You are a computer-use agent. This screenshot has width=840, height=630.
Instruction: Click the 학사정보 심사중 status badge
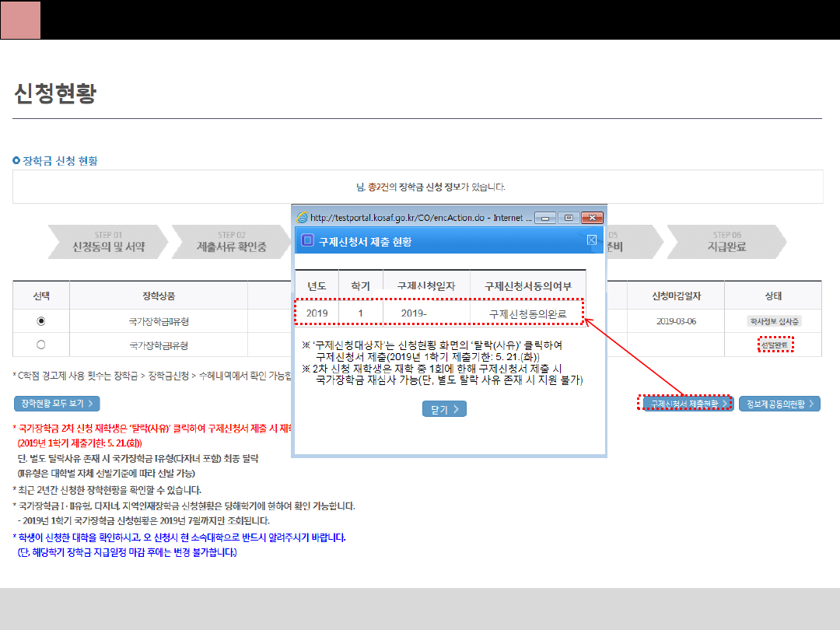[773, 320]
